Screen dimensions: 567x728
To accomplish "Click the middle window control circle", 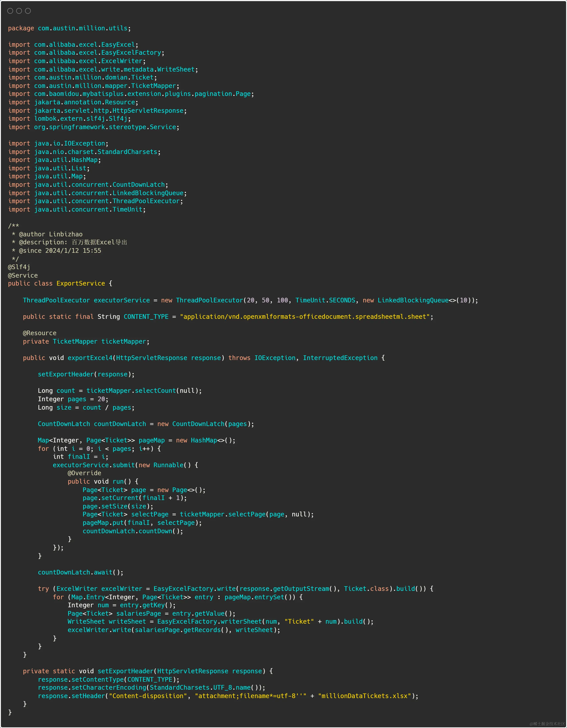I will click(x=19, y=11).
